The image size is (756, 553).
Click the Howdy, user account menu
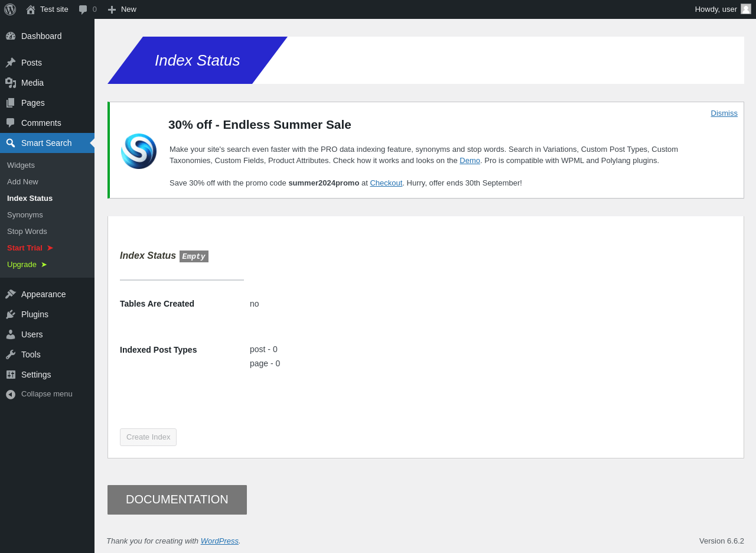click(x=723, y=9)
